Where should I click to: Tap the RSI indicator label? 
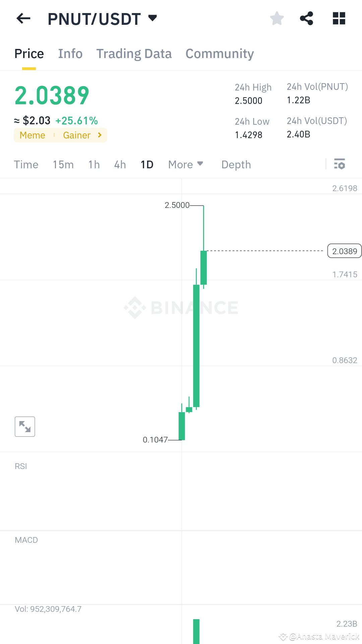point(21,466)
